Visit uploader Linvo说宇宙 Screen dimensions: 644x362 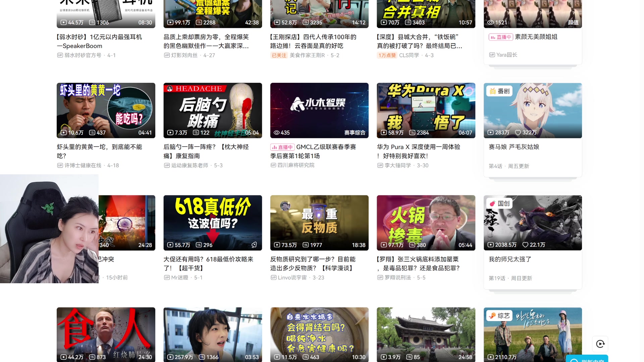click(292, 278)
